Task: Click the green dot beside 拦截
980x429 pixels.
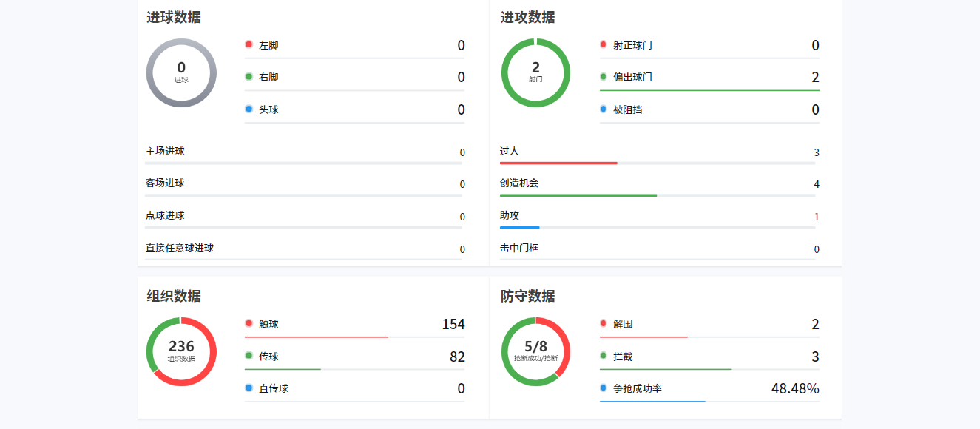Action: [x=604, y=356]
